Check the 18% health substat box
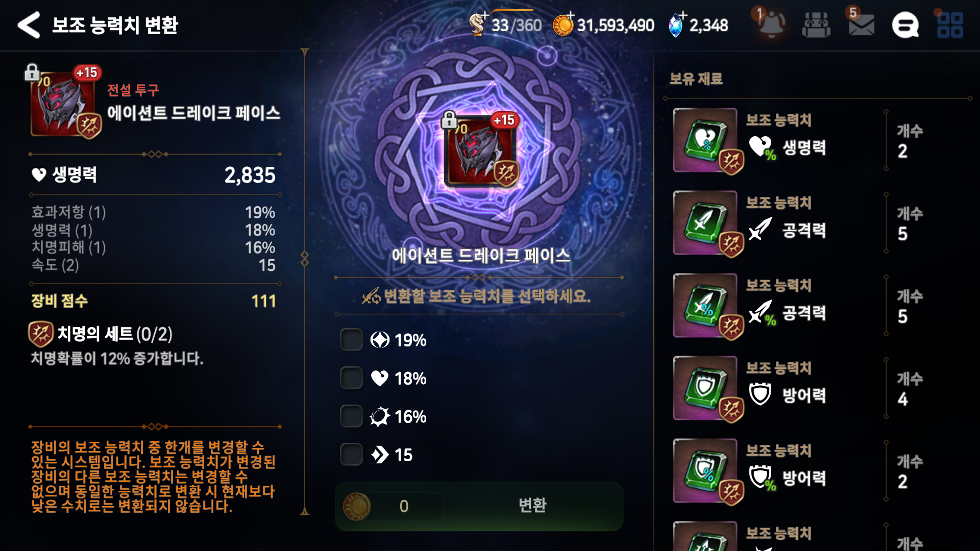 pos(351,378)
